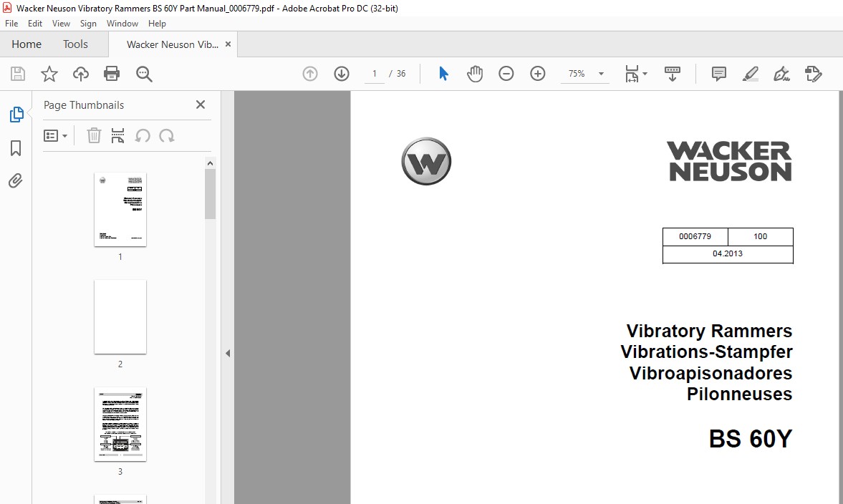Open the Help menu
The width and height of the screenshot is (843, 504).
click(157, 24)
